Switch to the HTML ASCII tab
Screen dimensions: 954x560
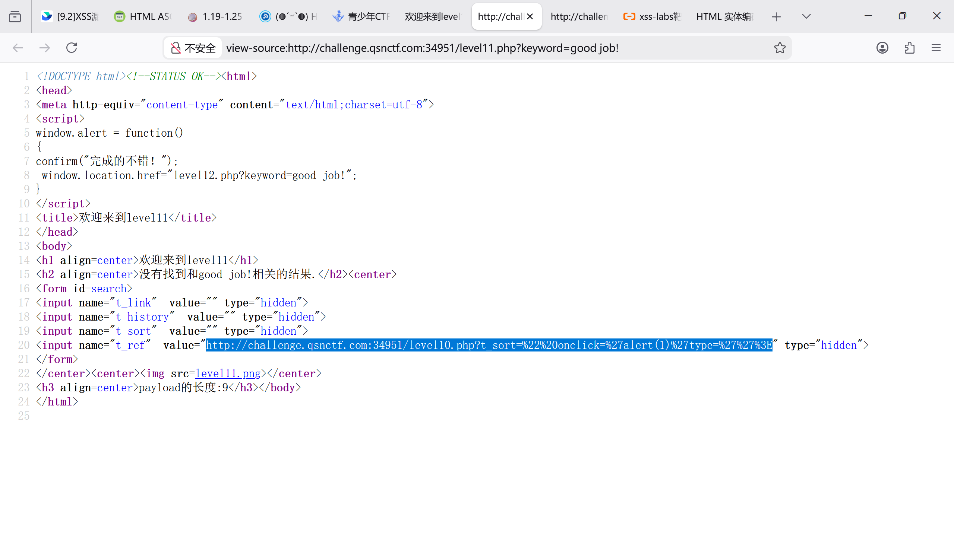tap(143, 17)
